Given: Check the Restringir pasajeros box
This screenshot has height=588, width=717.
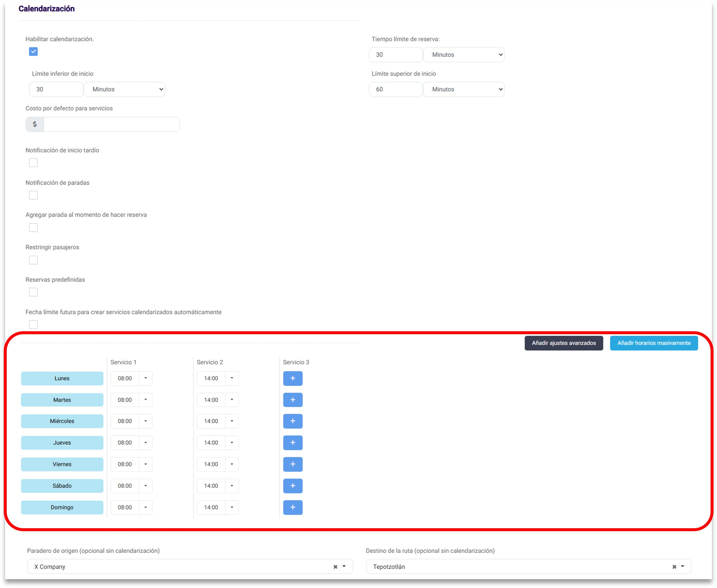Looking at the screenshot, I should pos(33,260).
